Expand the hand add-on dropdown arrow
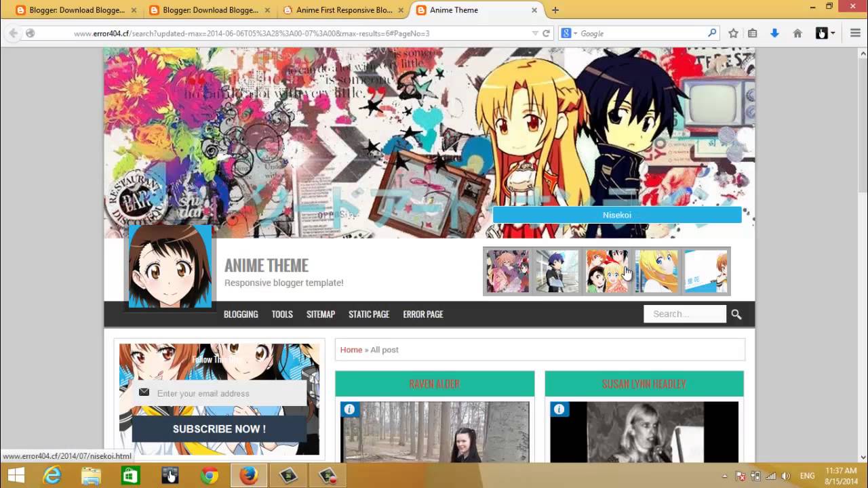This screenshot has width=868, height=488. tap(833, 33)
